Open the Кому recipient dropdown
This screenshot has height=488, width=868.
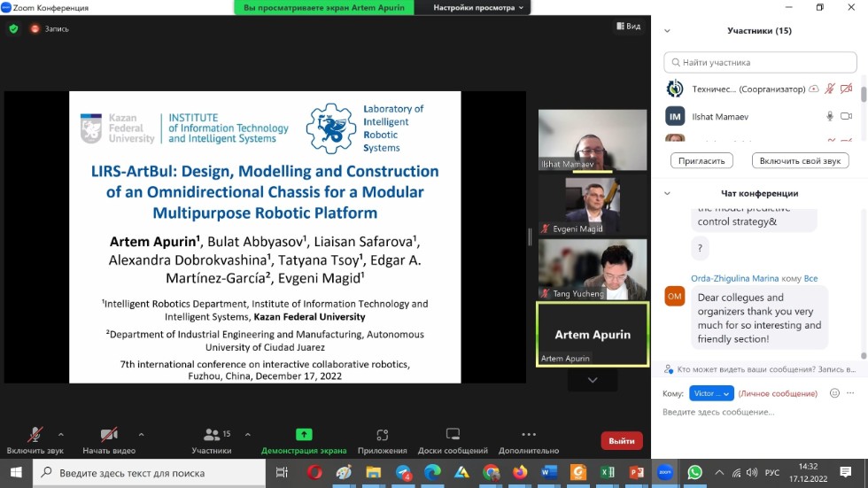pyautogui.click(x=712, y=393)
